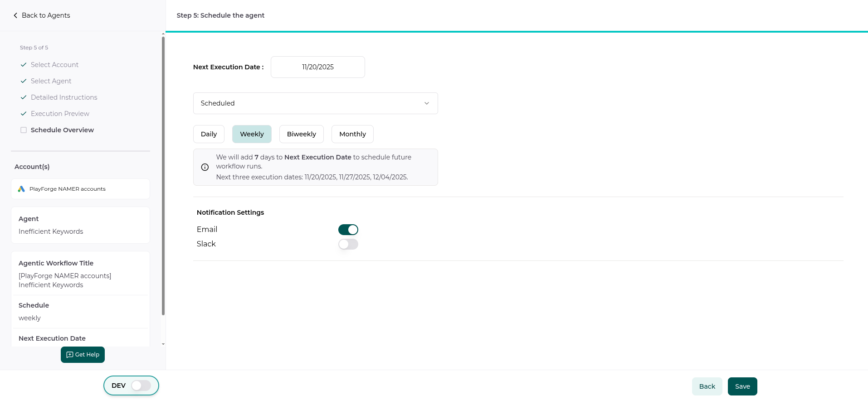Viewport: 868px width, 400px height.
Task: Select the Daily frequency option
Action: [209, 134]
